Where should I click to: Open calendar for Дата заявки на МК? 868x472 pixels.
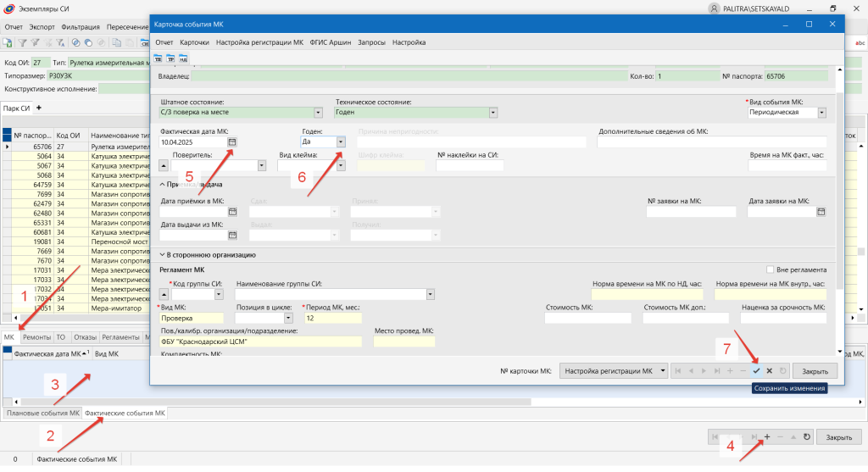[821, 211]
